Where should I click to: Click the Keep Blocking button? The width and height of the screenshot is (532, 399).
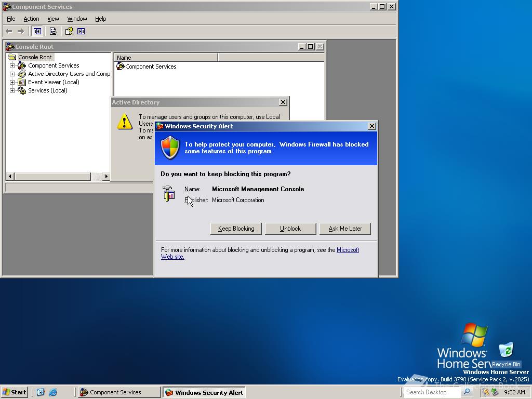236,229
